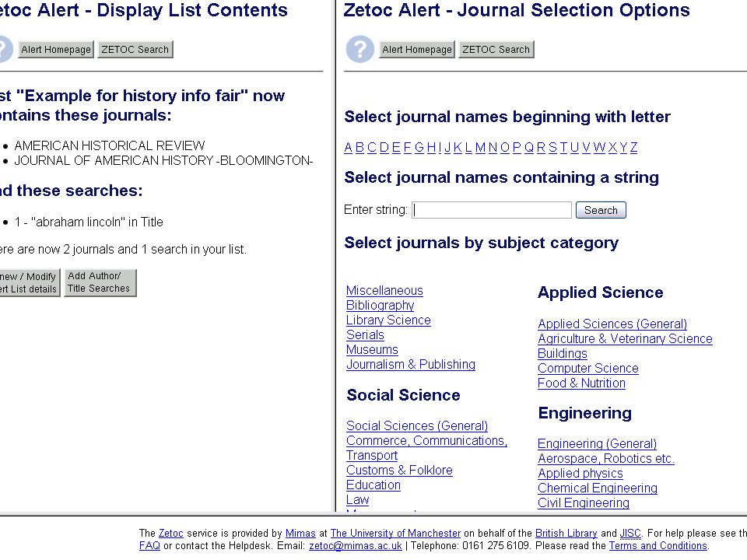Open ZETOC Search in Display List Contents pane
747x560 pixels.
(135, 50)
